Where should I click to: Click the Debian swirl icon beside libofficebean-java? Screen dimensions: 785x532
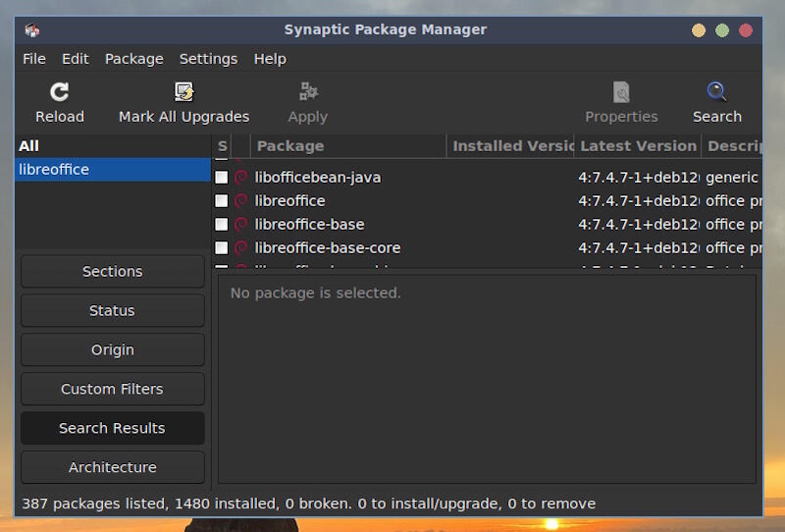pos(240,177)
